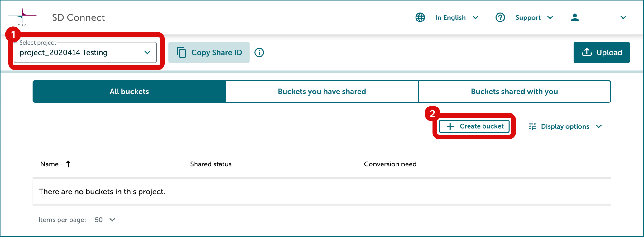
Task: Click the Copy Share ID button
Action: (x=209, y=52)
